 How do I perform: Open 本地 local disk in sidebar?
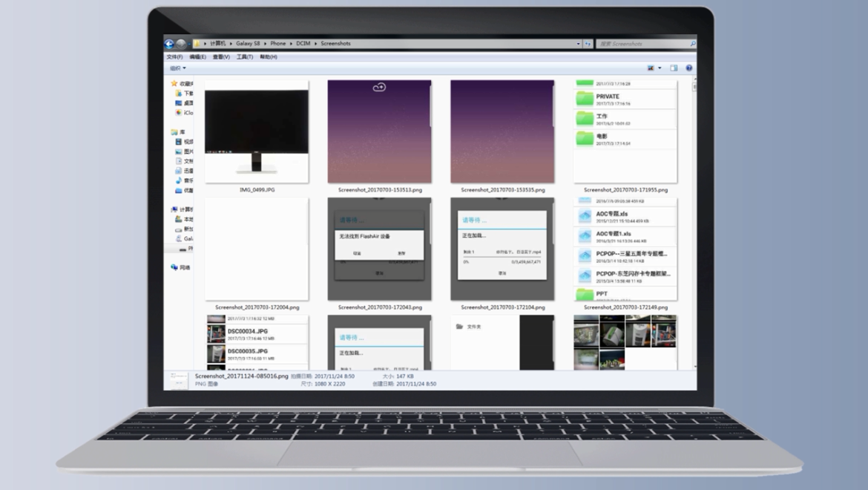pos(184,219)
